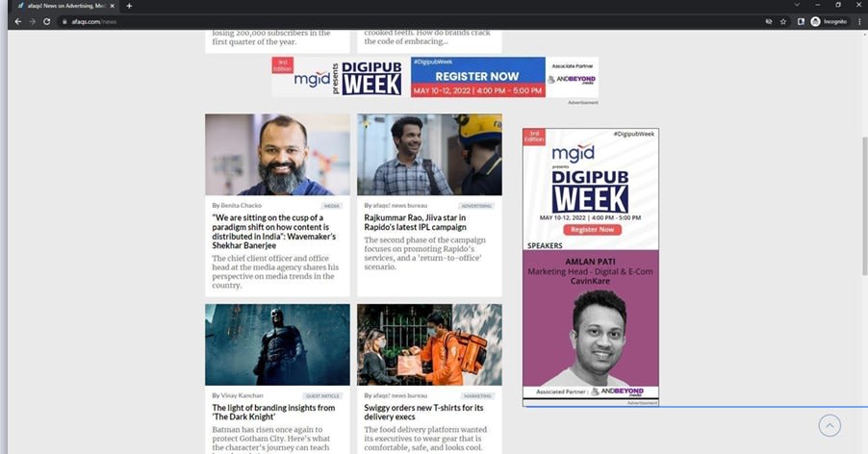Reload the current page

pos(46,21)
